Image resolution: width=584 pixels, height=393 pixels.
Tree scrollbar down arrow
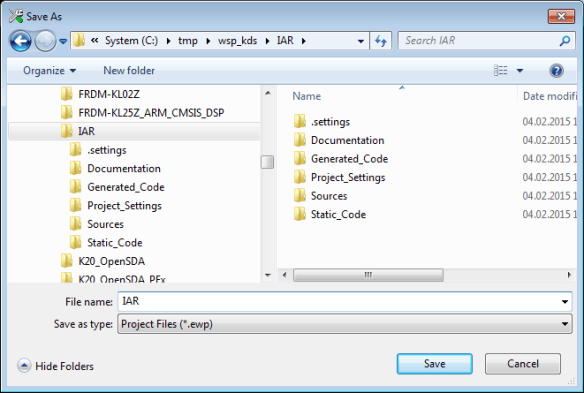point(267,275)
